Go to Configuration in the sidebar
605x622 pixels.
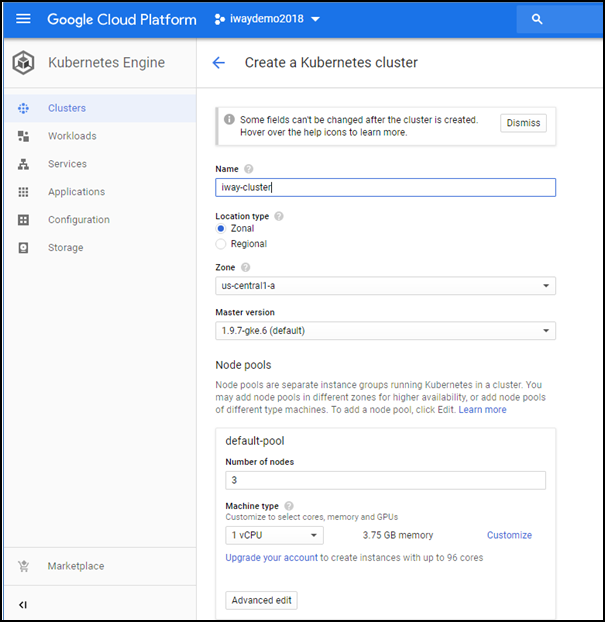[100, 220]
